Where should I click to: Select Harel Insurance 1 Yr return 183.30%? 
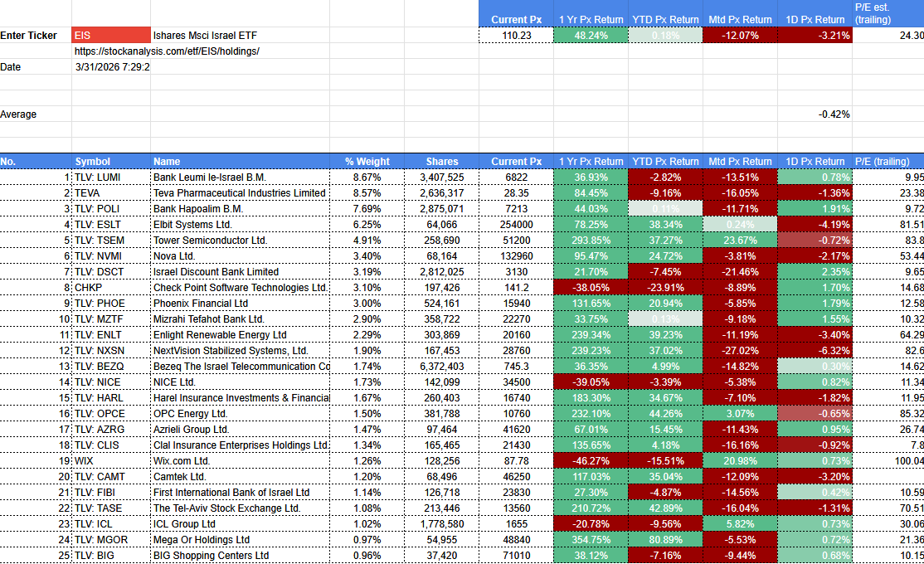(591, 398)
